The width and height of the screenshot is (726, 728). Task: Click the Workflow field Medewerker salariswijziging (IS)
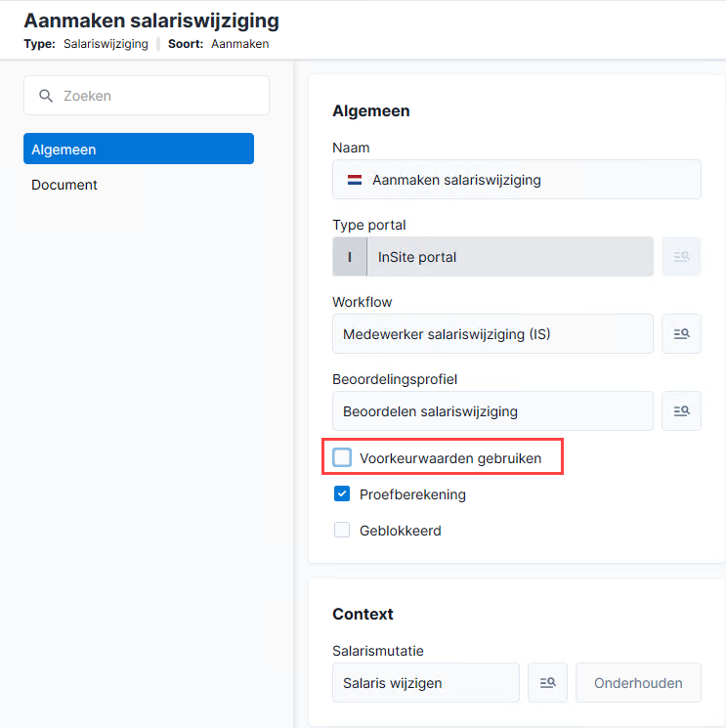tap(493, 334)
